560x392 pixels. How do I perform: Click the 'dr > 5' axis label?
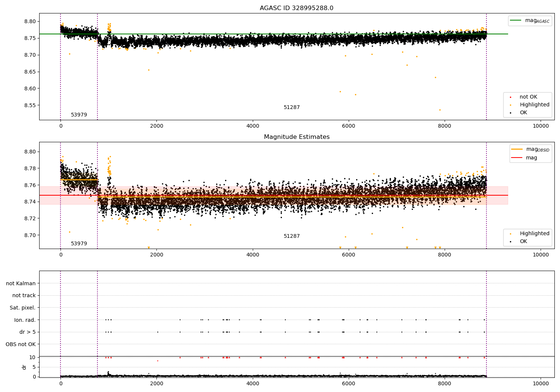point(28,332)
